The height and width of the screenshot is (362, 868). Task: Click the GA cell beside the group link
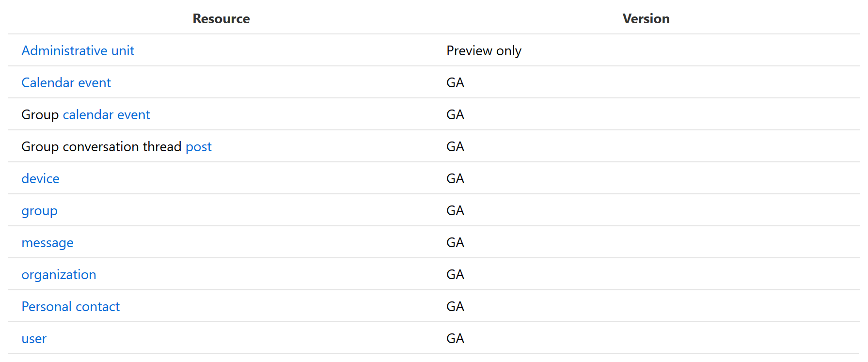(455, 211)
